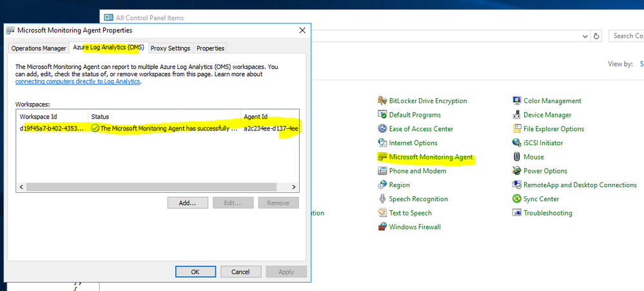Image resolution: width=644 pixels, height=291 pixels.
Task: Click the Control Panel refresh icon
Action: (597, 36)
